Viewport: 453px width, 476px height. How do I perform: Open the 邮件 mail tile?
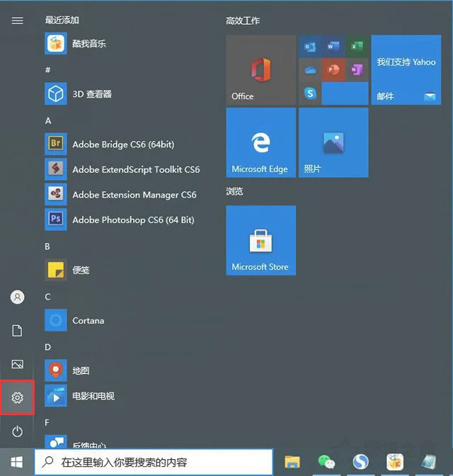click(406, 70)
